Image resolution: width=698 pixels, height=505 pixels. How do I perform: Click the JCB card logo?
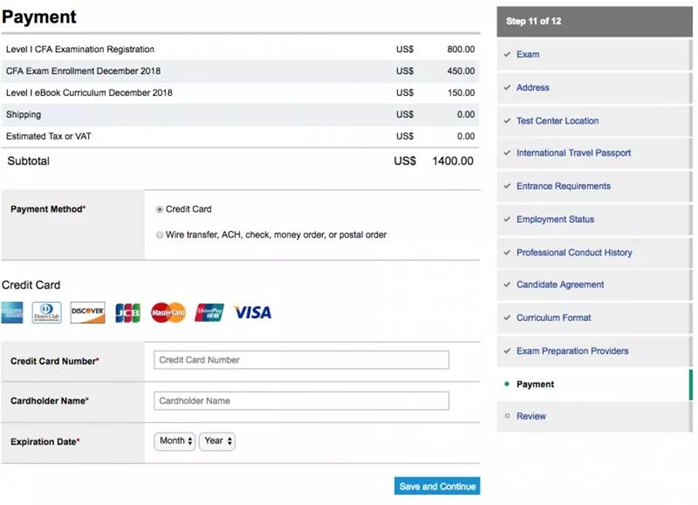[x=128, y=313]
